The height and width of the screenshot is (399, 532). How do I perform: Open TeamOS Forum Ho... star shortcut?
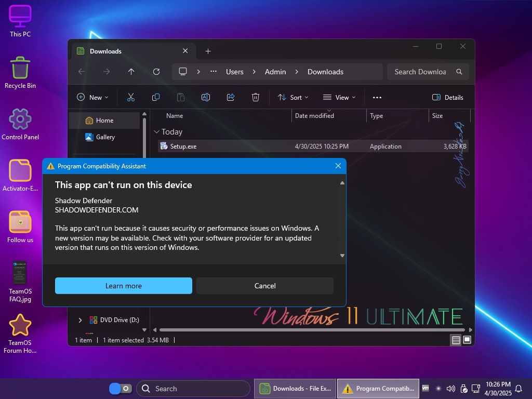click(x=20, y=334)
